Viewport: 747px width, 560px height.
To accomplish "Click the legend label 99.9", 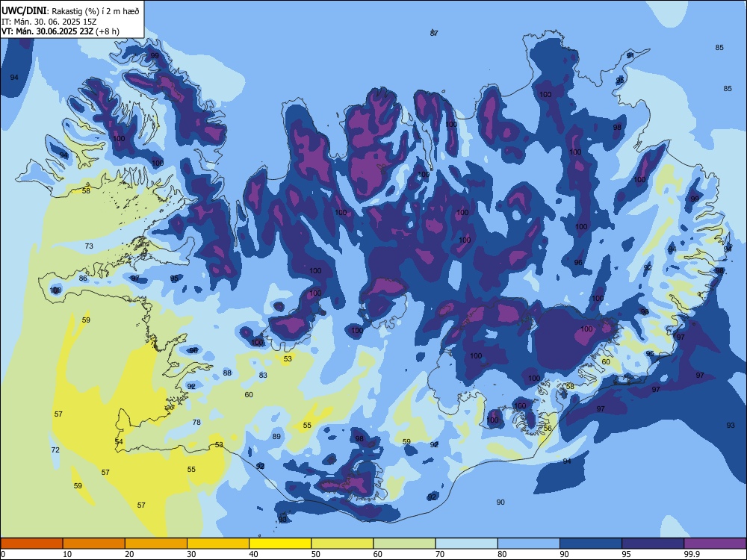I will click(x=691, y=554).
